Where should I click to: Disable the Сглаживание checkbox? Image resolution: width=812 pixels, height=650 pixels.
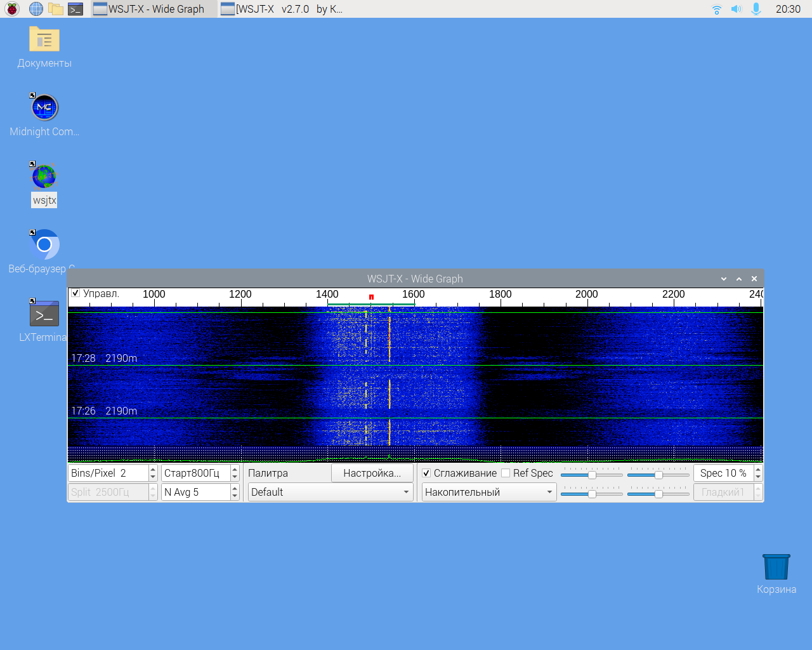coord(427,473)
